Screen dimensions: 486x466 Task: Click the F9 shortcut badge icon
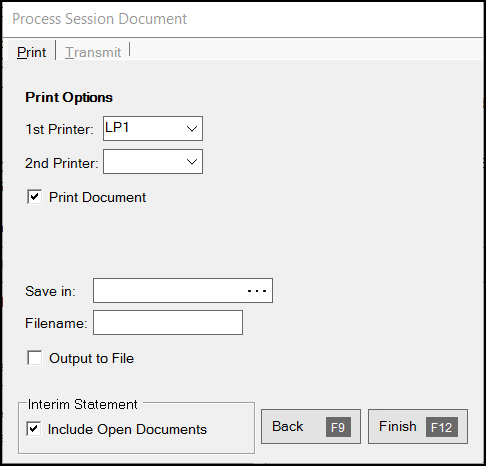click(338, 427)
